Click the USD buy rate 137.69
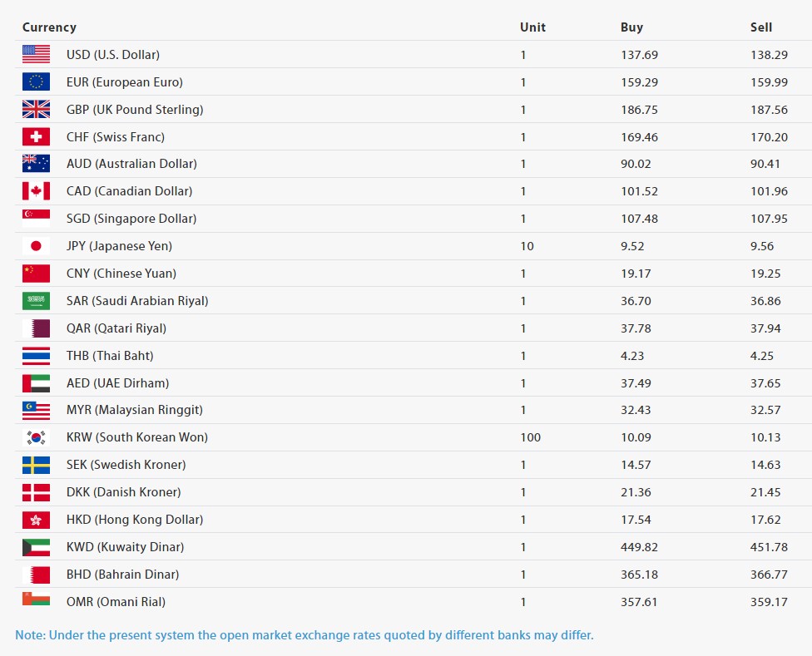The height and width of the screenshot is (656, 812). [639, 55]
